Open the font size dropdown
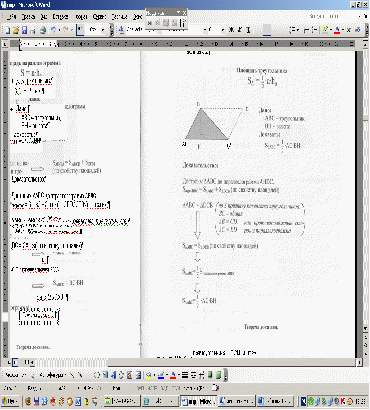The height and width of the screenshot is (410, 370). point(223,30)
